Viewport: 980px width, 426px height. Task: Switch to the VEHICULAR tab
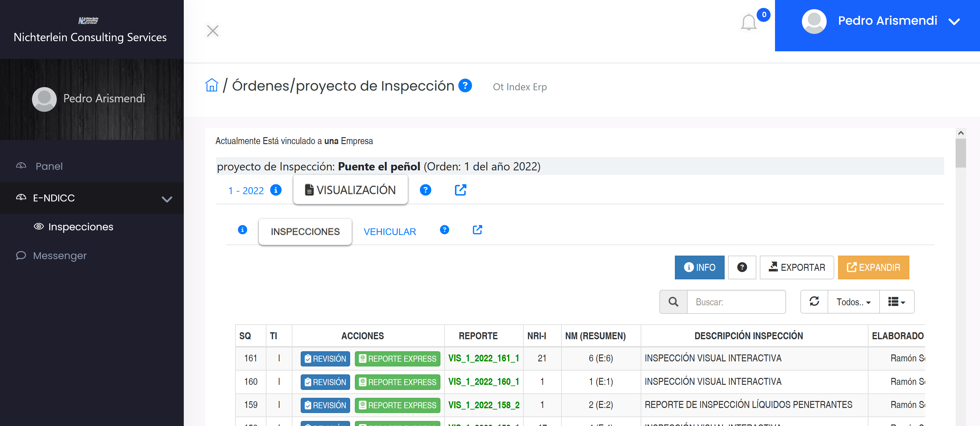tap(390, 231)
